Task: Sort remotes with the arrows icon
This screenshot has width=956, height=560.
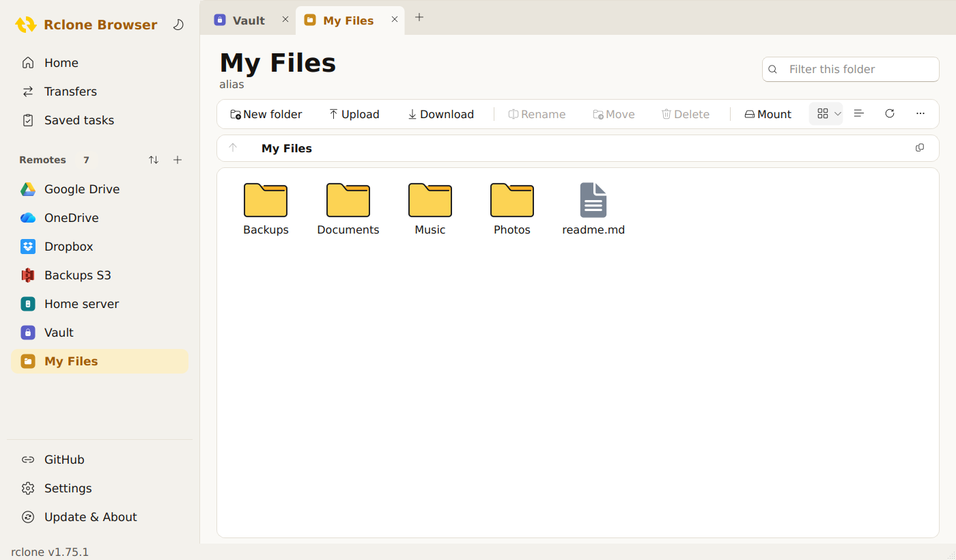Action: 154,160
